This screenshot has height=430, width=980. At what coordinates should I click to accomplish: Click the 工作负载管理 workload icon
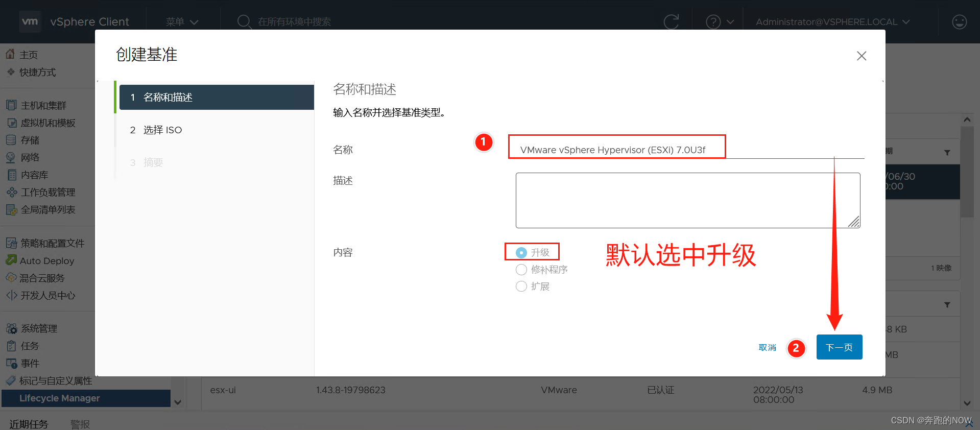(11, 192)
